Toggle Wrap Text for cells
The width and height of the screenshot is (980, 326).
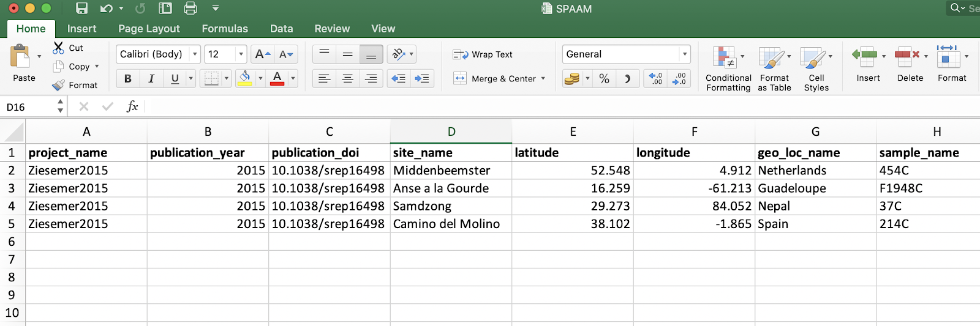click(x=483, y=54)
